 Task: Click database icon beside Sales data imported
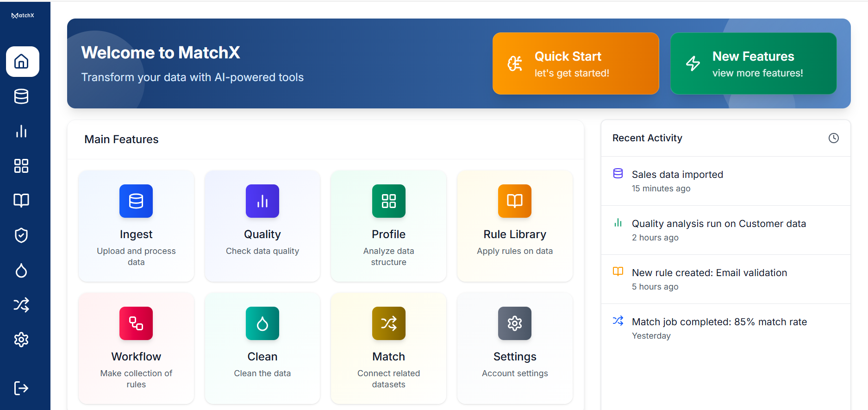click(x=618, y=173)
